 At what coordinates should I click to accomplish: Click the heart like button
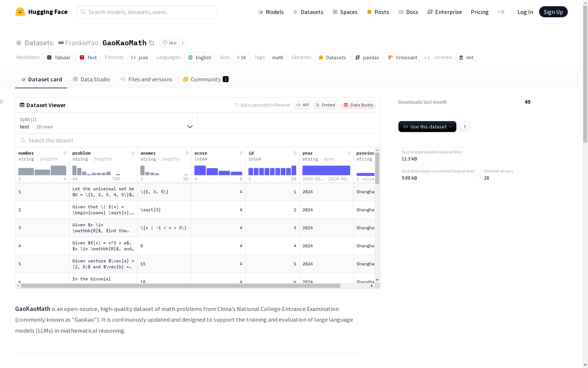click(x=169, y=43)
